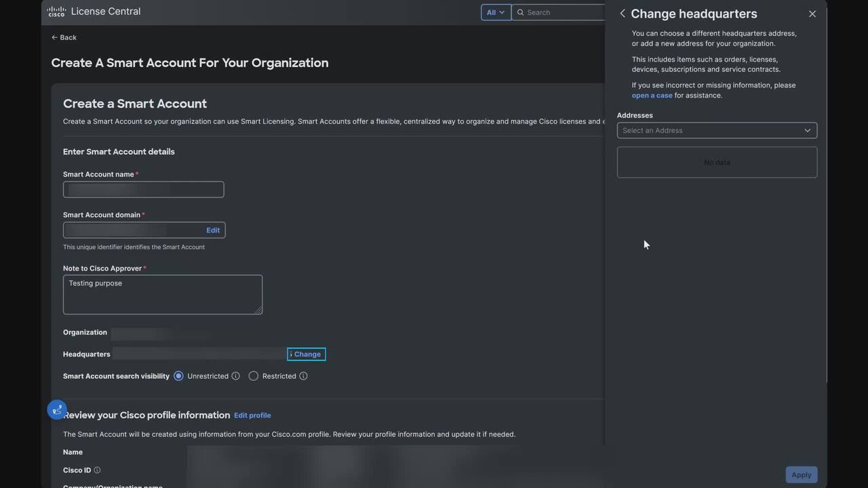This screenshot has height=488, width=868.
Task: Click the Cisco logo icon
Action: click(x=56, y=12)
